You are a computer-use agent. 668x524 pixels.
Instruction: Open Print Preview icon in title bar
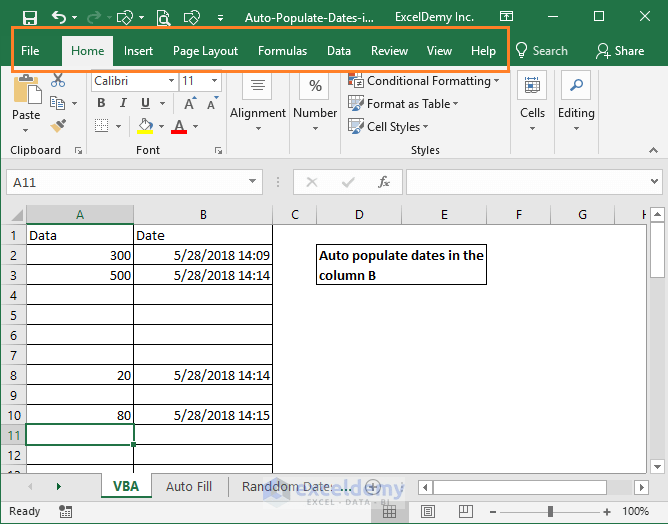164,18
